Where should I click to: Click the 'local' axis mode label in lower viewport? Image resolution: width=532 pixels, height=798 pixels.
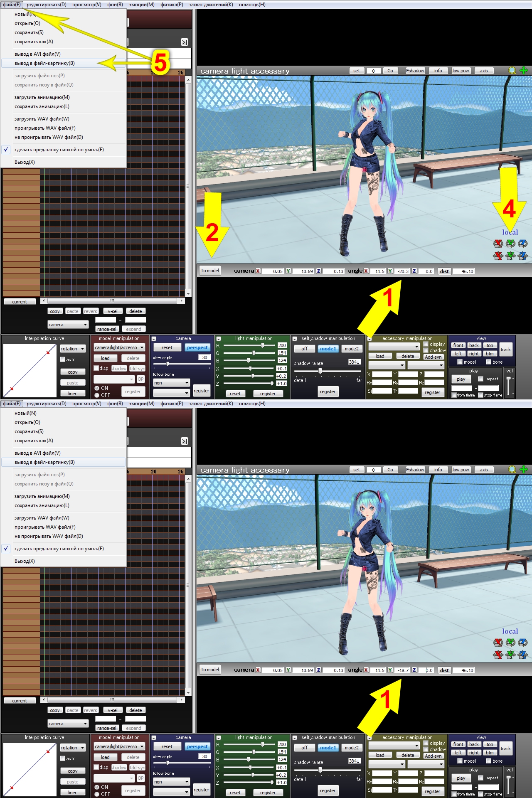coord(510,631)
